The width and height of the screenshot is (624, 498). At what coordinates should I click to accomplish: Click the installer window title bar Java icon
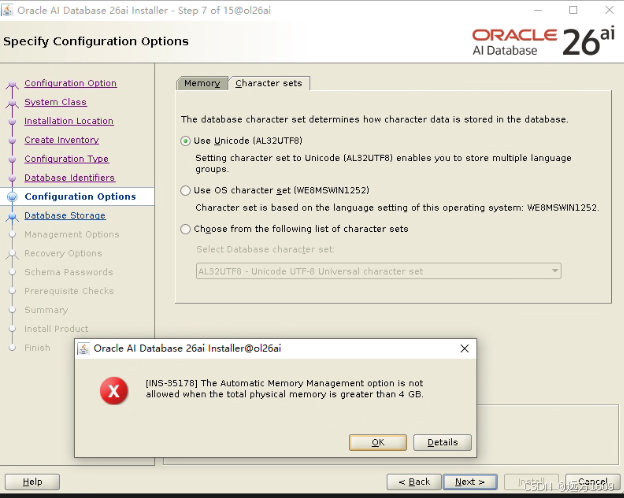(x=7, y=10)
